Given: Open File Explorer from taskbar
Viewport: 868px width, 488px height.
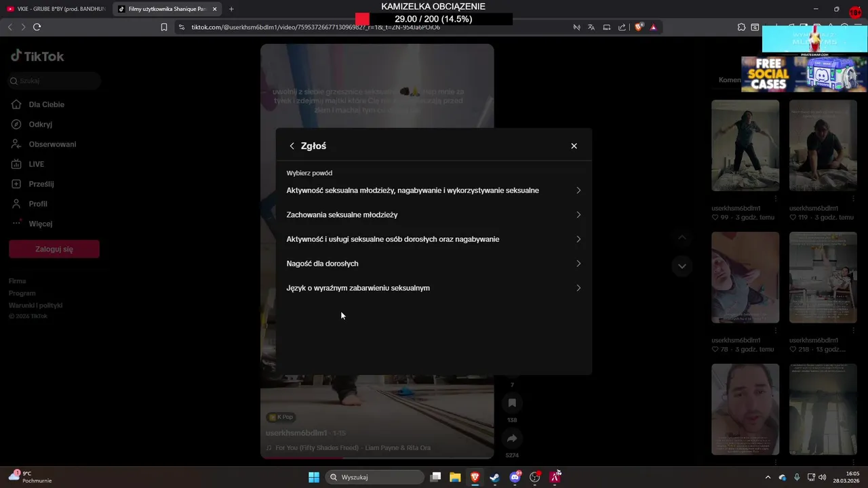Looking at the screenshot, I should pos(455,477).
